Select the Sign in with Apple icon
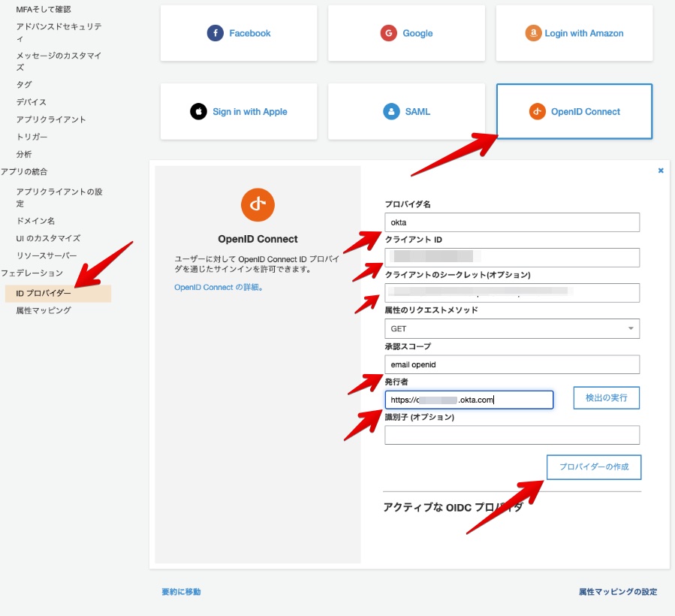 coord(197,110)
